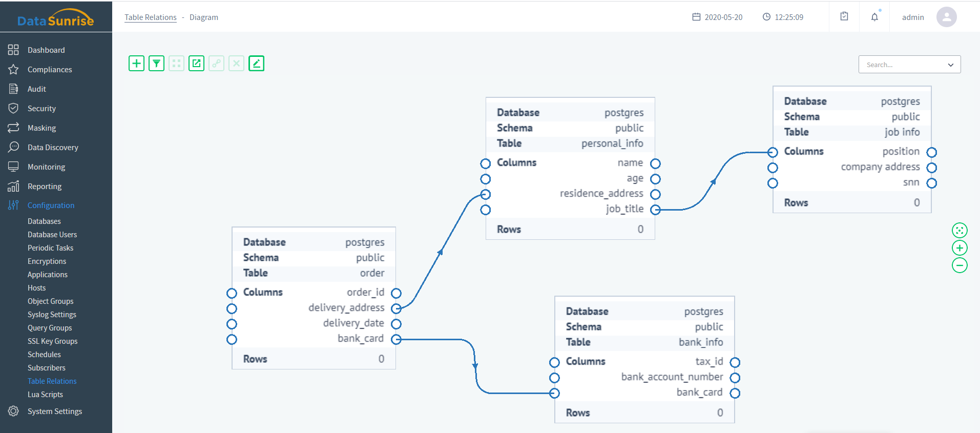The height and width of the screenshot is (433, 980).
Task: Click the clipboard tasks icon in header
Action: pos(844,17)
